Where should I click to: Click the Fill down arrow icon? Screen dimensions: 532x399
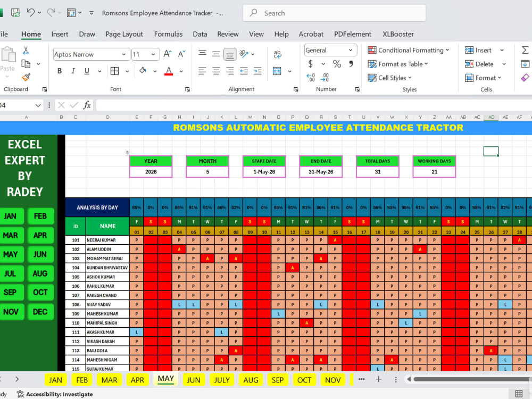525,64
